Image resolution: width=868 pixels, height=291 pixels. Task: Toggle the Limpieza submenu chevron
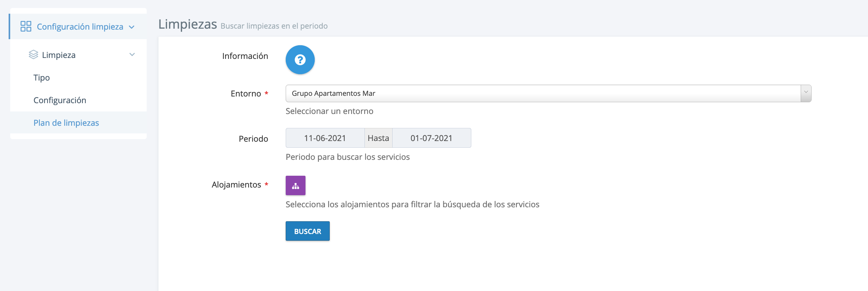coord(132,54)
